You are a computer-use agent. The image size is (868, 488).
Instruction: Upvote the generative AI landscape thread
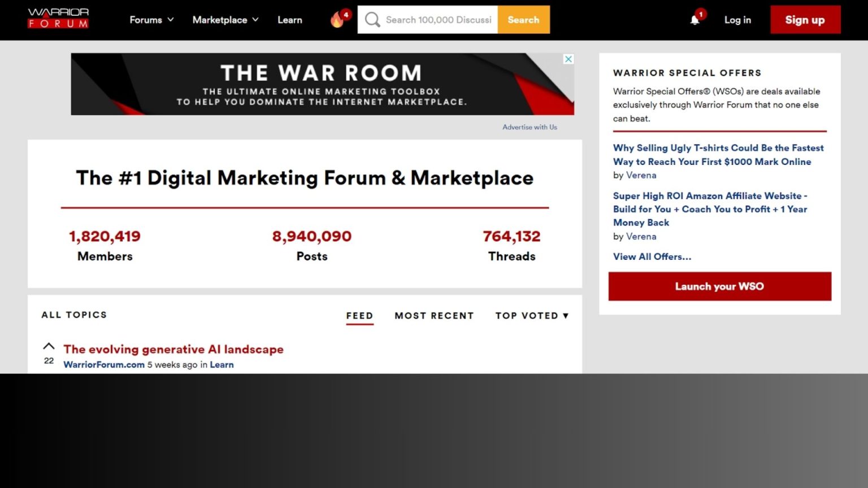pyautogui.click(x=49, y=346)
